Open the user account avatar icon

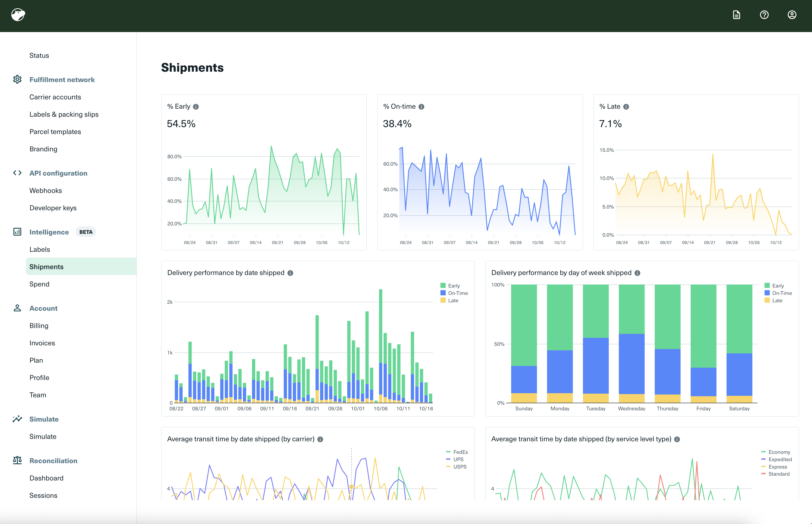point(792,15)
